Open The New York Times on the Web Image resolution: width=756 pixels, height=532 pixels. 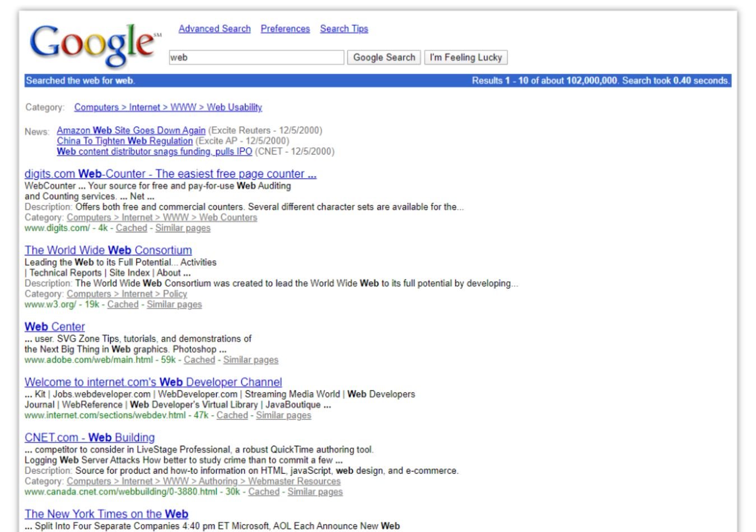(106, 514)
